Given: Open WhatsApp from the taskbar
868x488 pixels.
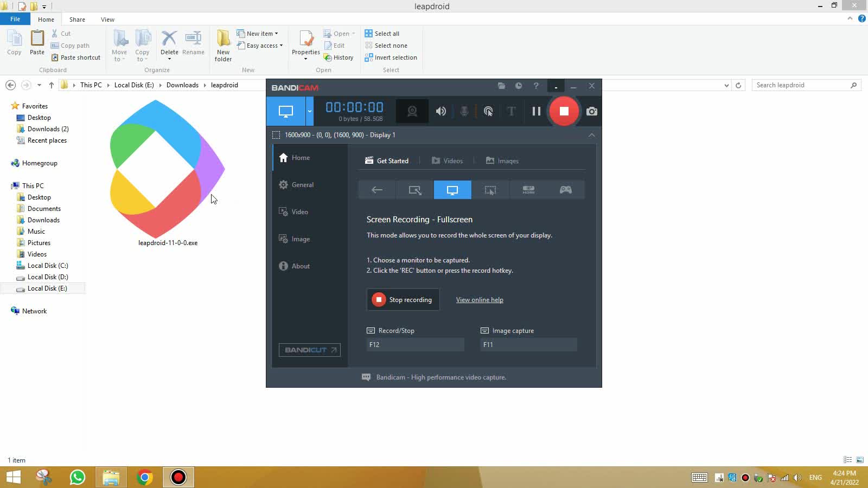Looking at the screenshot, I should pyautogui.click(x=78, y=477).
